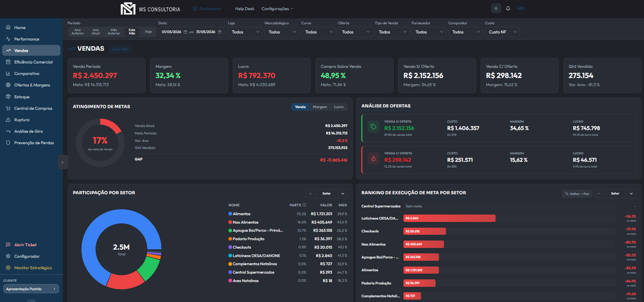The height and width of the screenshot is (302, 644).
Task: Click the calendar icon after the 31/05/2026 date
Action: click(x=220, y=32)
